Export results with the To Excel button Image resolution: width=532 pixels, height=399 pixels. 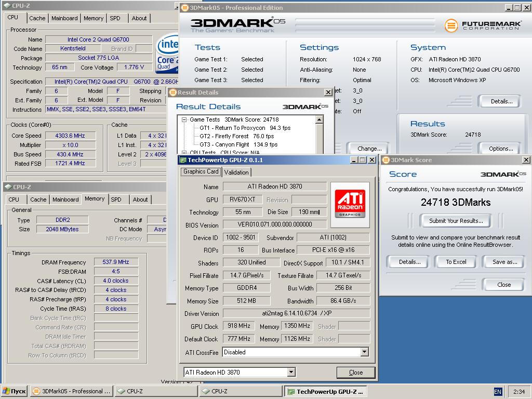coord(456,262)
